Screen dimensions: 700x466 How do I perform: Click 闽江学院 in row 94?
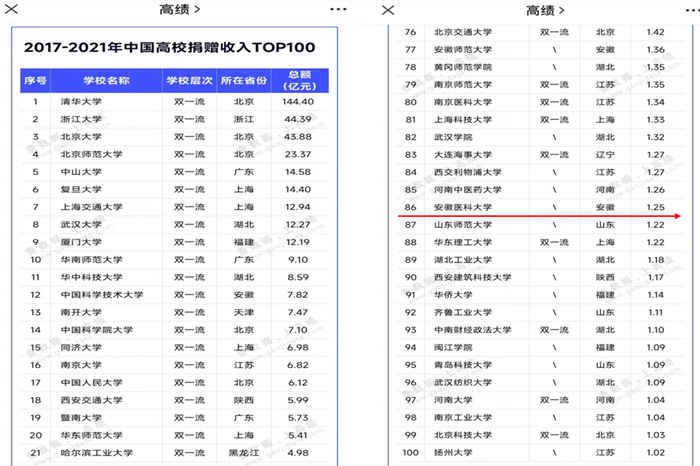[x=453, y=347]
